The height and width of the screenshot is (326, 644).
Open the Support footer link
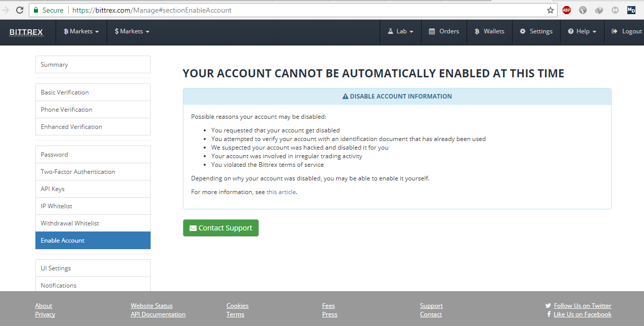pos(431,306)
